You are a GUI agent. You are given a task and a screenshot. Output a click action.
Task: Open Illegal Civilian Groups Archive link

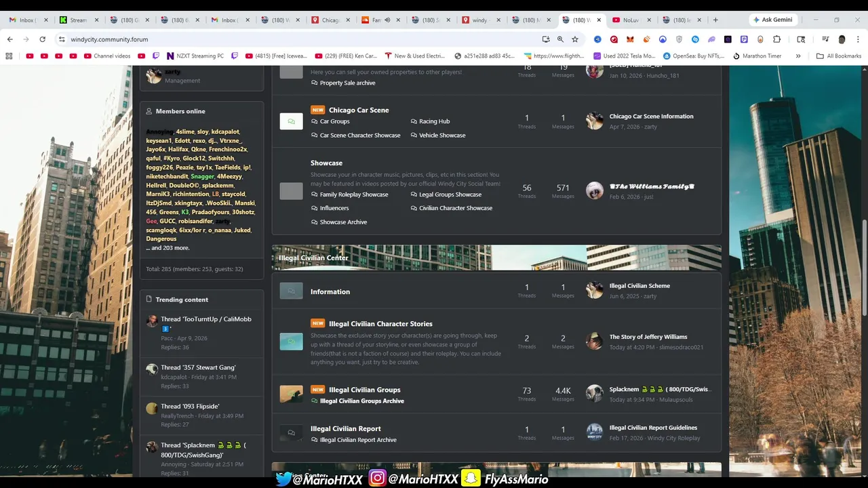(x=362, y=401)
